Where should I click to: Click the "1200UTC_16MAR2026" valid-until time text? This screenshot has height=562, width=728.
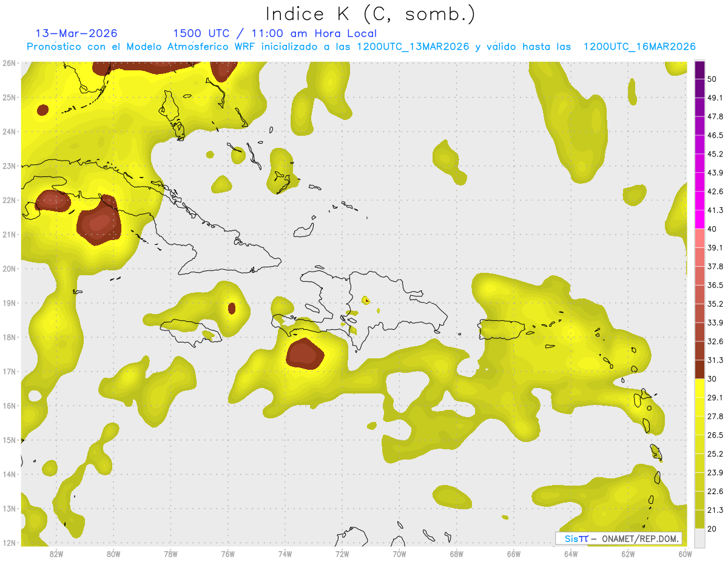pos(639,47)
